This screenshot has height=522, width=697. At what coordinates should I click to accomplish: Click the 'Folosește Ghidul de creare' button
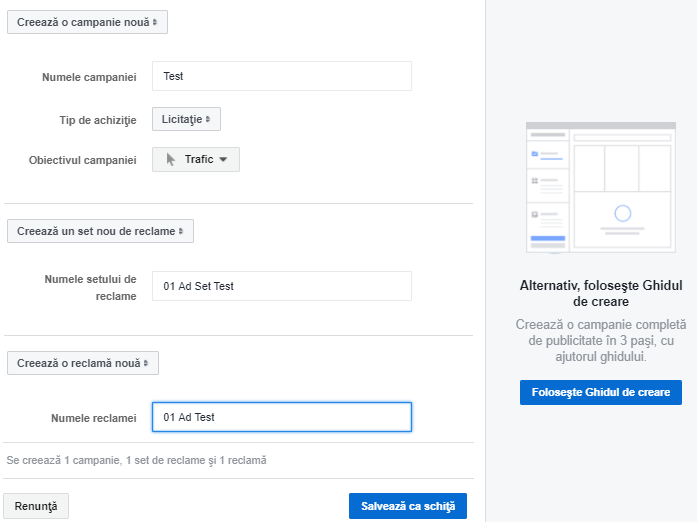(600, 392)
